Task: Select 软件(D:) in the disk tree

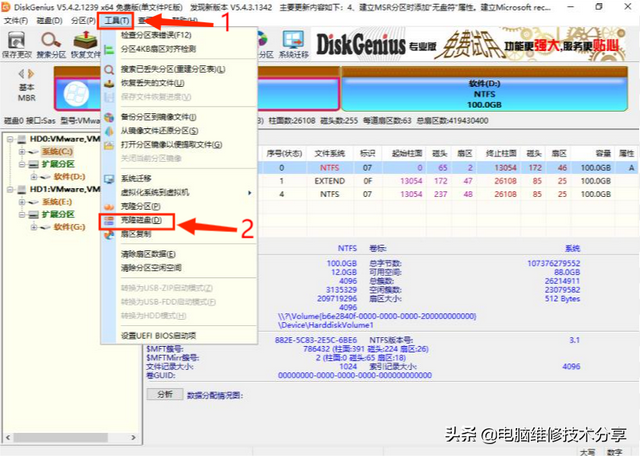Action: point(69,176)
